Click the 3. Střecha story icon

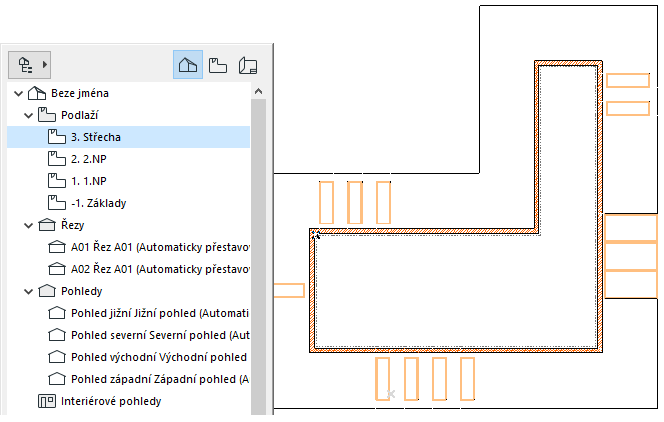pyautogui.click(x=57, y=137)
